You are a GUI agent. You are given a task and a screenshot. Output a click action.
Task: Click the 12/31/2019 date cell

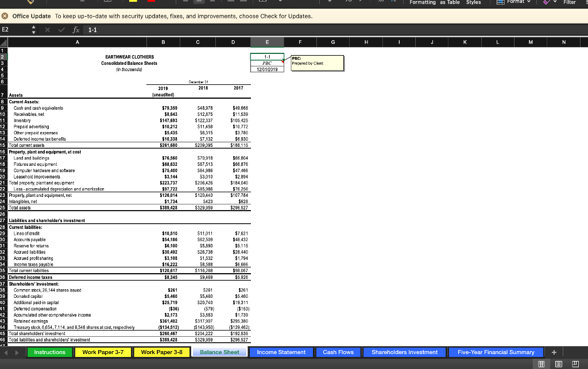(267, 69)
